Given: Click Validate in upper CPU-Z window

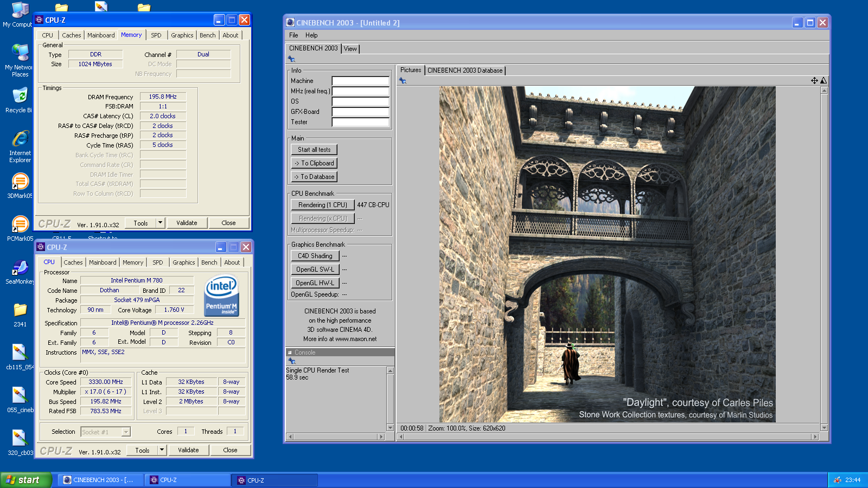Looking at the screenshot, I should [187, 223].
